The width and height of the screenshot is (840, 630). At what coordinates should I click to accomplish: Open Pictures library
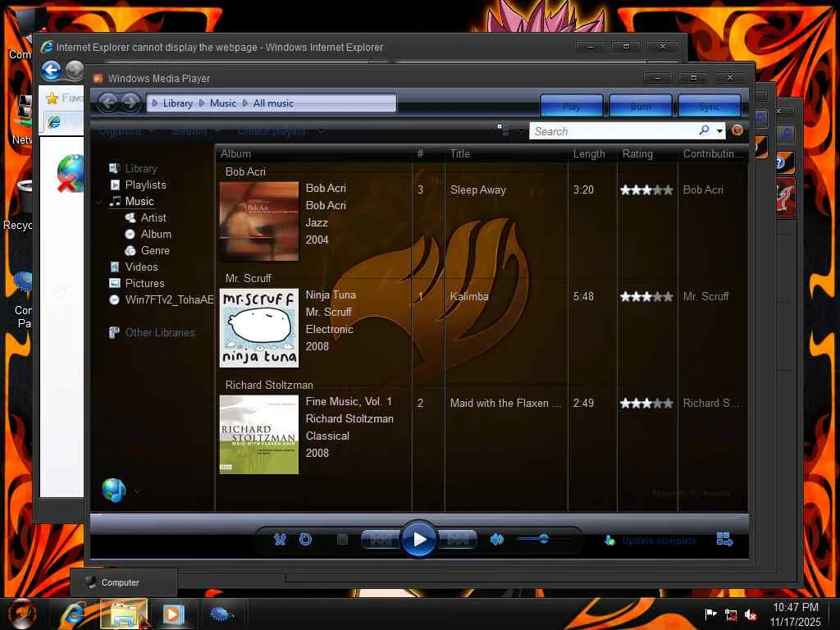click(144, 283)
